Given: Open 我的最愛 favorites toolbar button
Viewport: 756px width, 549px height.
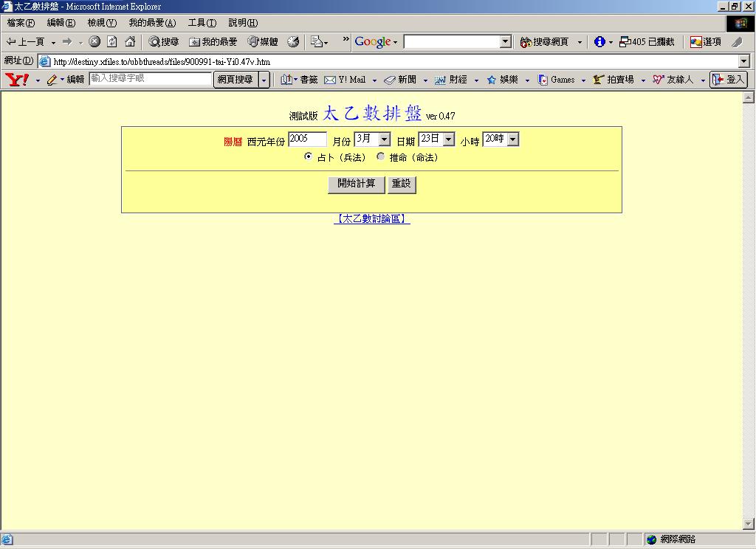Looking at the screenshot, I should click(x=213, y=42).
